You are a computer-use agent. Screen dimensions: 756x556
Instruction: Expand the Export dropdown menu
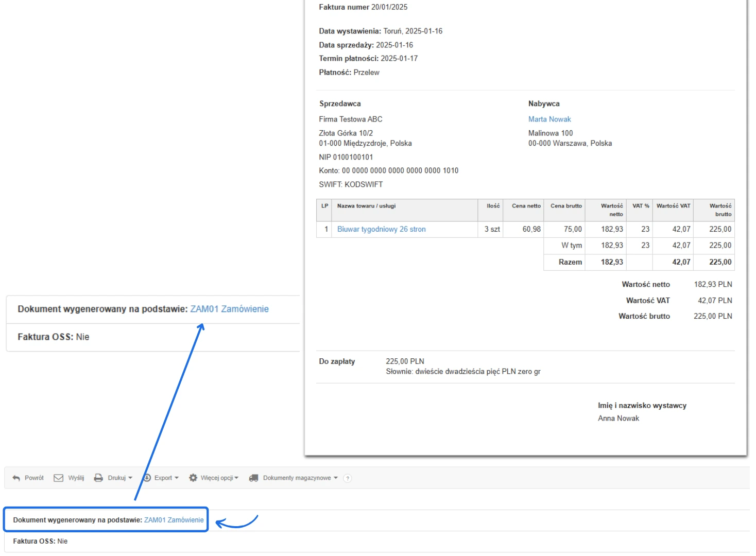(161, 478)
